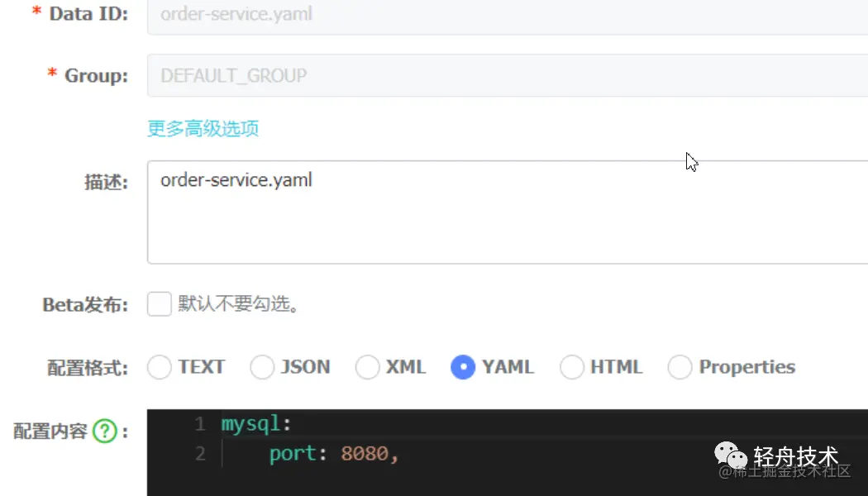Viewport: 868px width, 496px height.
Task: Tick the Beta发布 checkbox
Action: (x=160, y=304)
